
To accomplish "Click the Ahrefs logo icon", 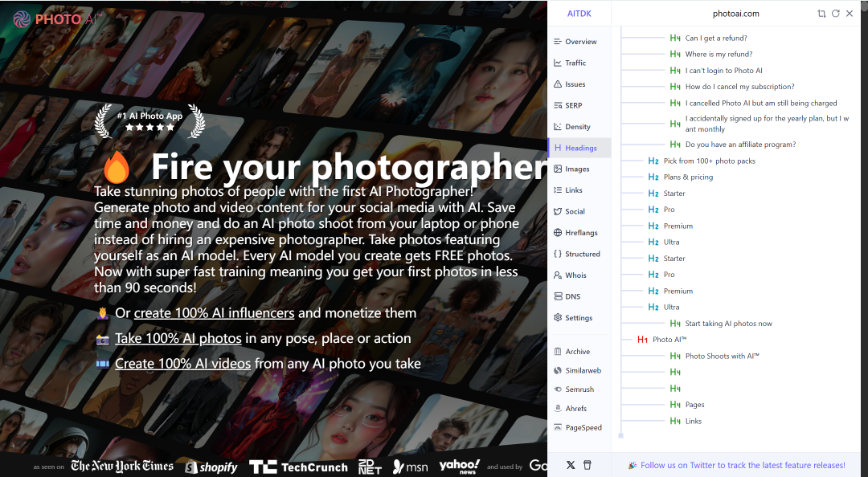I will [558, 409].
